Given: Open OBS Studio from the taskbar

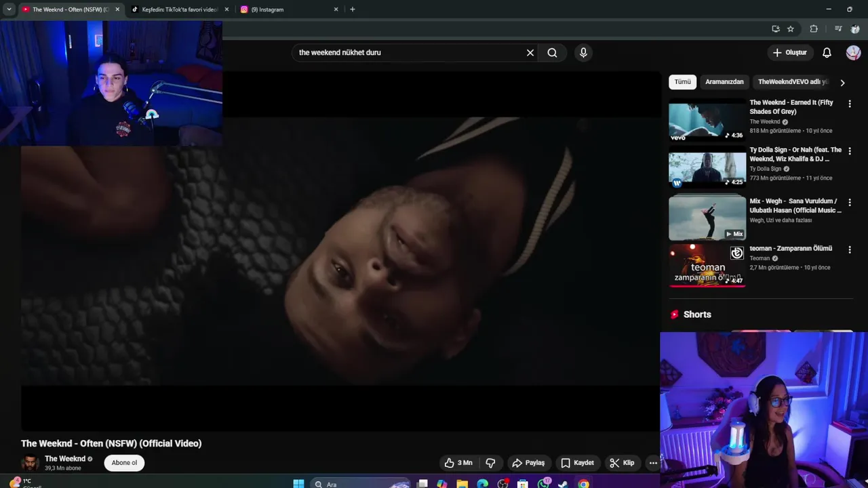Looking at the screenshot, I should [x=502, y=484].
